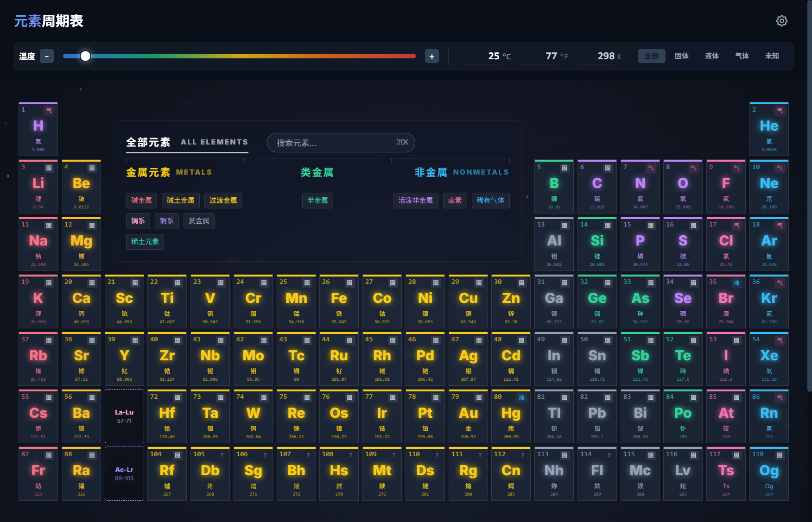Click the 过渡金属 category button
Viewport: 812px width, 522px height.
[223, 201]
